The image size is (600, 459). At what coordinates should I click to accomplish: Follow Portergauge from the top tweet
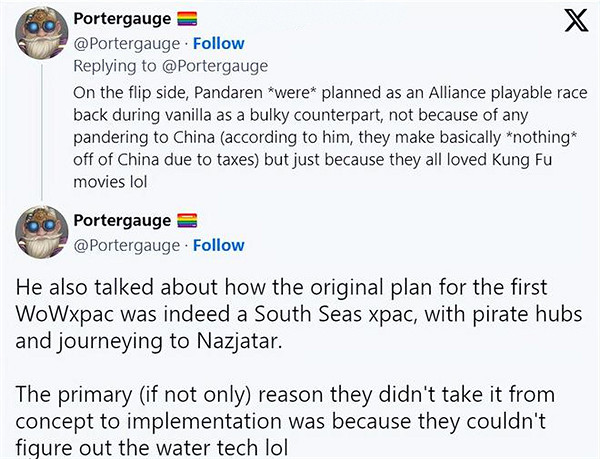(x=217, y=44)
